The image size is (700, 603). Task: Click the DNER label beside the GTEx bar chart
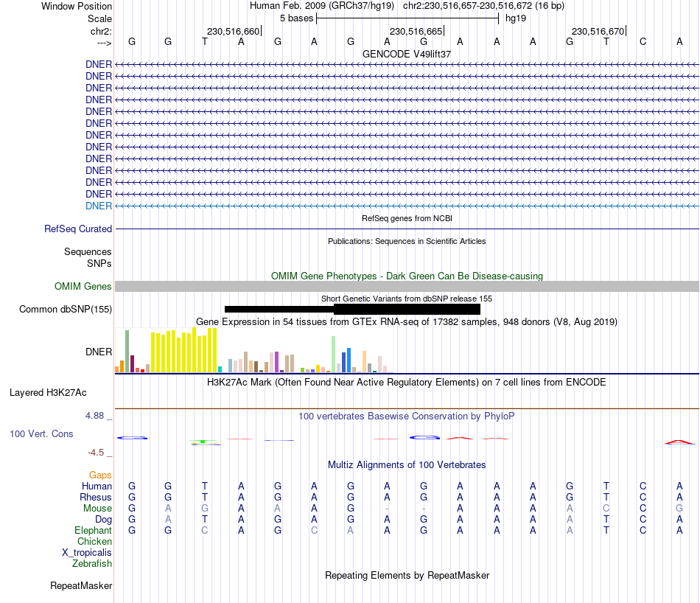coord(99,352)
